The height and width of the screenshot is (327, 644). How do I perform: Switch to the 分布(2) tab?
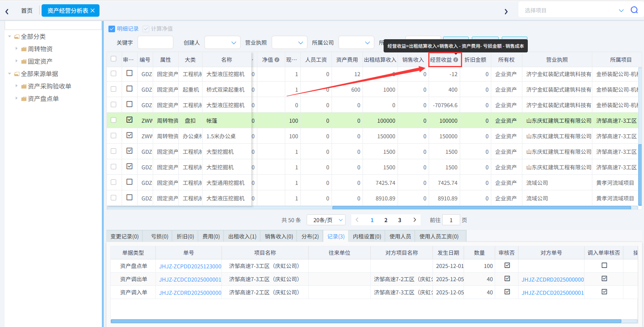tap(310, 236)
